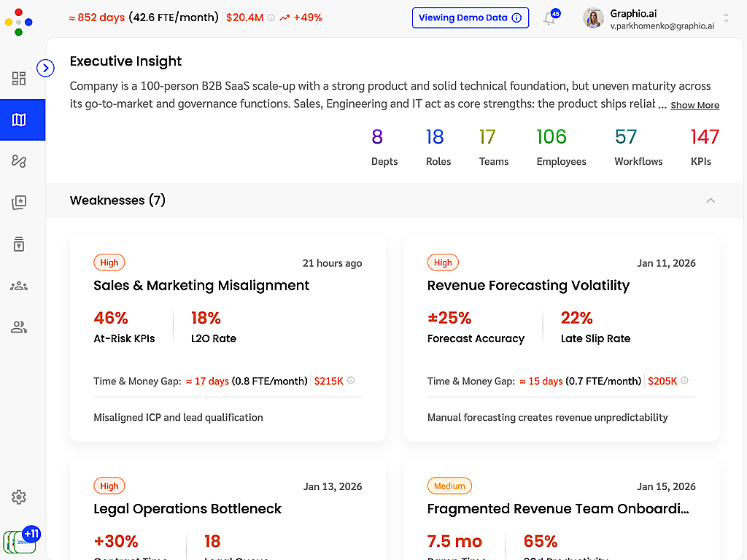Click the stacked cards panel icon in sidebar

[x=18, y=203]
